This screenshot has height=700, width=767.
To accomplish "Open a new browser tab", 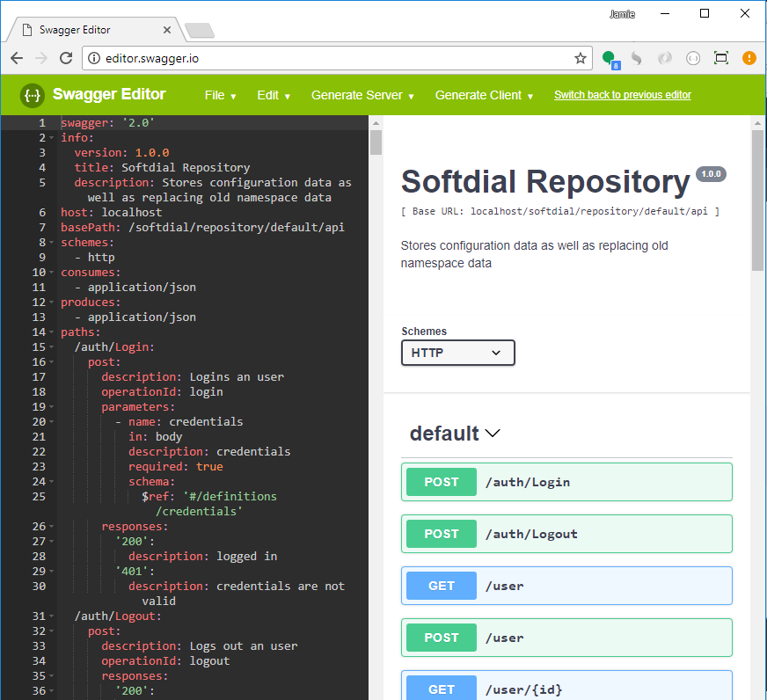I will 200,30.
